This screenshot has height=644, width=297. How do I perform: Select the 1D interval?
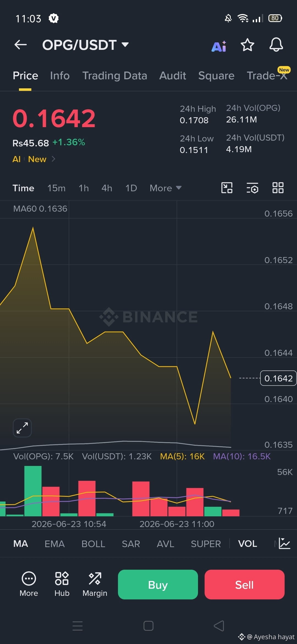tap(131, 188)
